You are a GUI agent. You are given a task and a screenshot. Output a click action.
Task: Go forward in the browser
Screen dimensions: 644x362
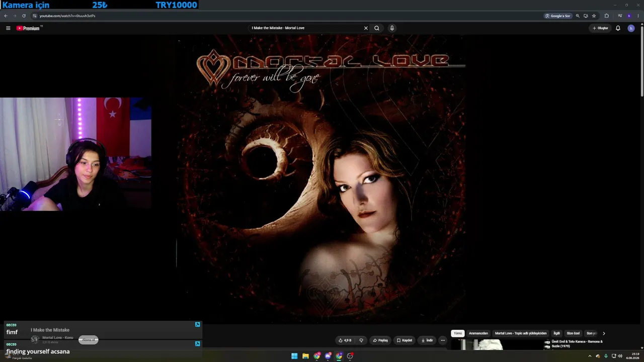(14, 16)
